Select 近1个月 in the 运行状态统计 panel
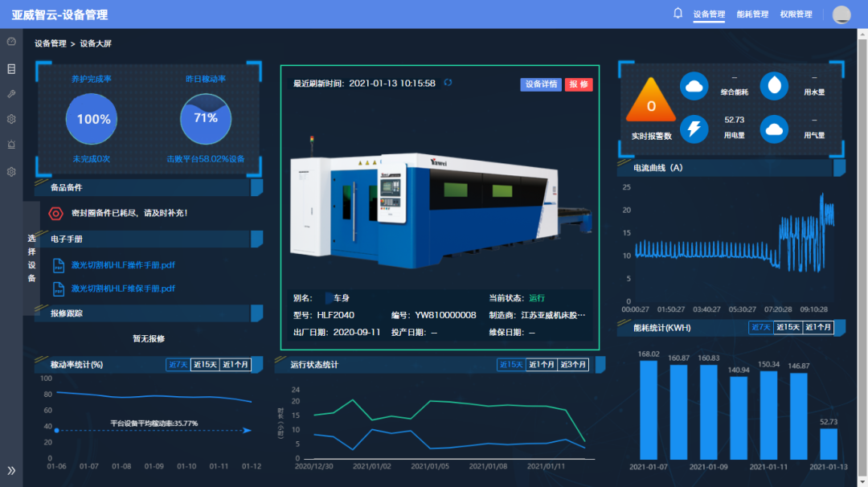Viewport: 868px width, 487px height. [542, 365]
